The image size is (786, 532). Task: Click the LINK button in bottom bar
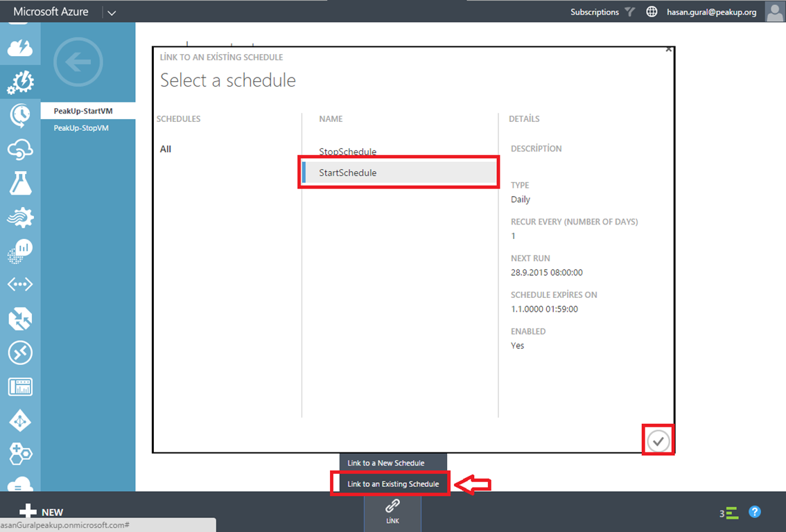pos(392,511)
